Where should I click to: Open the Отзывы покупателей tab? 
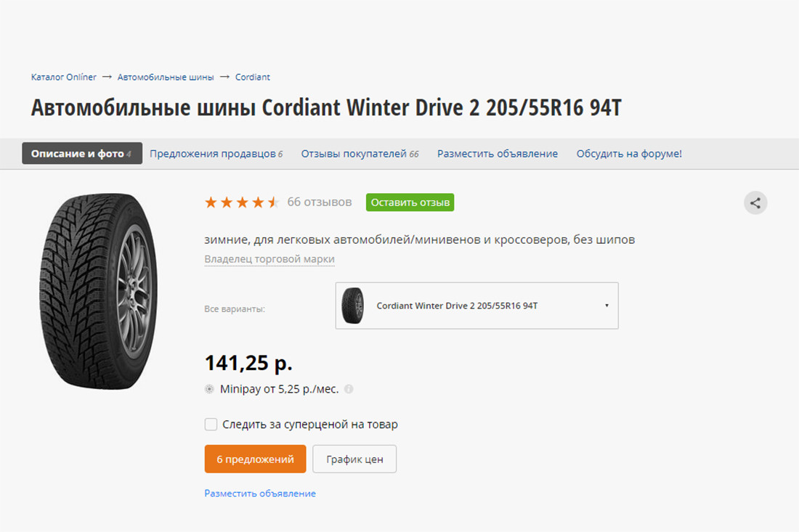click(360, 154)
